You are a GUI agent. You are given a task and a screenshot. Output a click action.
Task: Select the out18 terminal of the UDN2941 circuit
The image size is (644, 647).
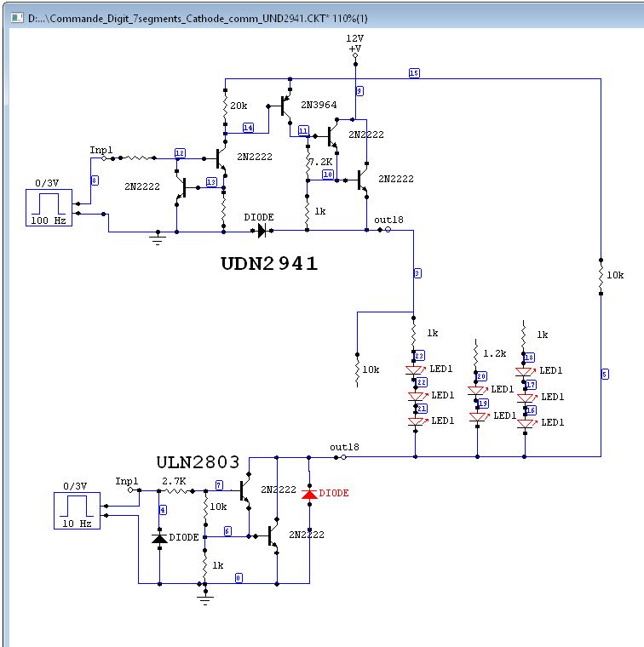(388, 229)
